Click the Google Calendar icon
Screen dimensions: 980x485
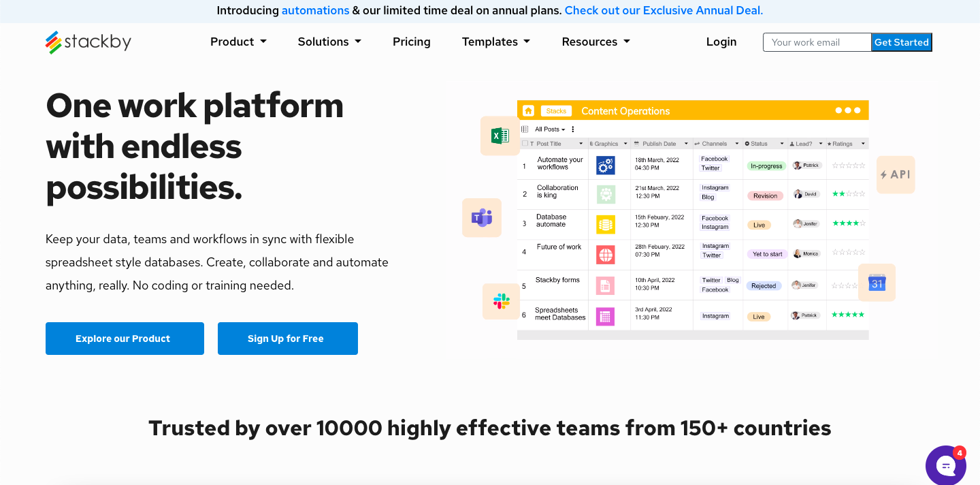877,283
